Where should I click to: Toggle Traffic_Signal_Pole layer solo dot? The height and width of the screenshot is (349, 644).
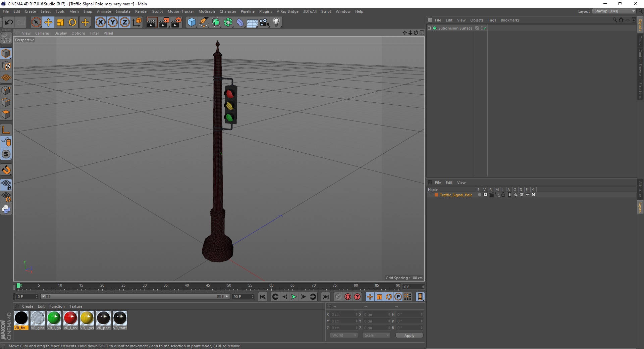pyautogui.click(x=479, y=195)
